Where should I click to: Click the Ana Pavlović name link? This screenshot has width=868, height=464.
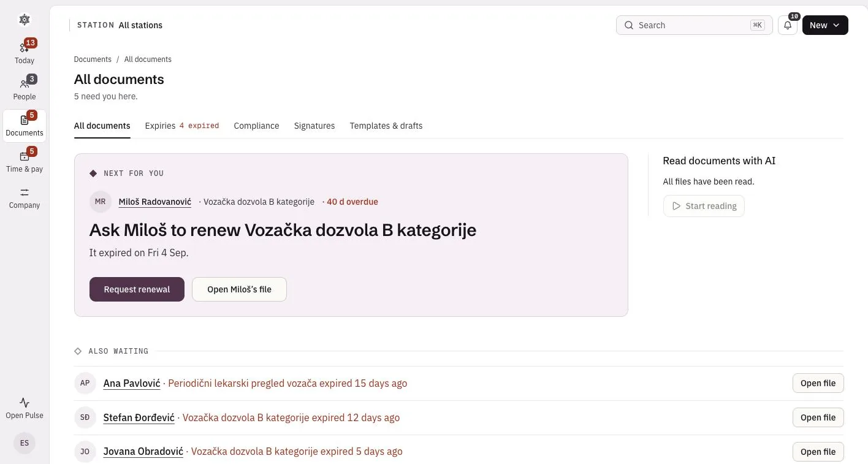[x=132, y=383]
